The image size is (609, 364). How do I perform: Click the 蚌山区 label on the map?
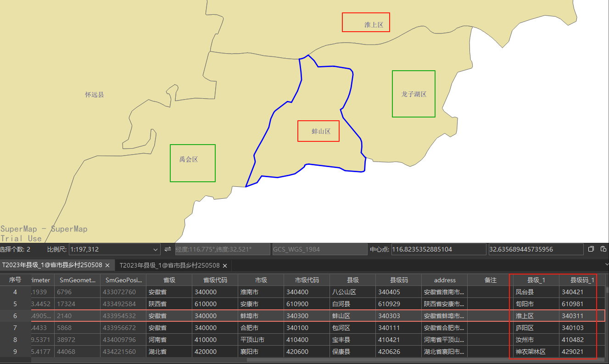(321, 131)
